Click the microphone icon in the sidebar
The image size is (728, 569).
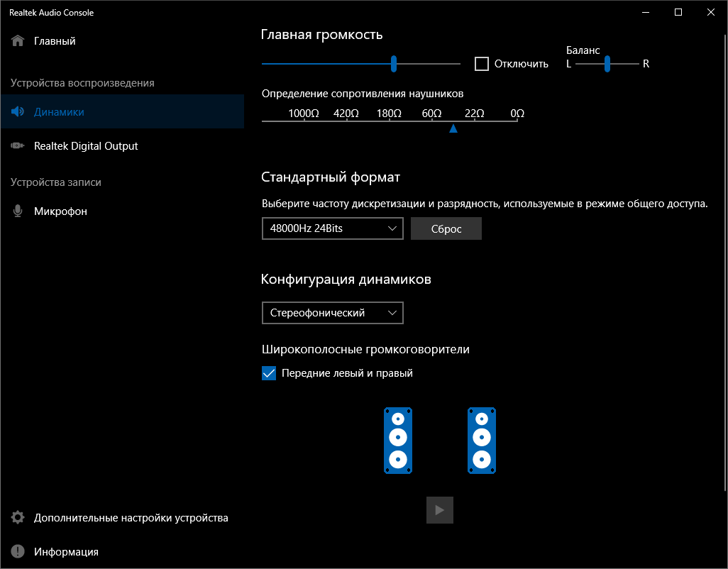click(x=18, y=211)
